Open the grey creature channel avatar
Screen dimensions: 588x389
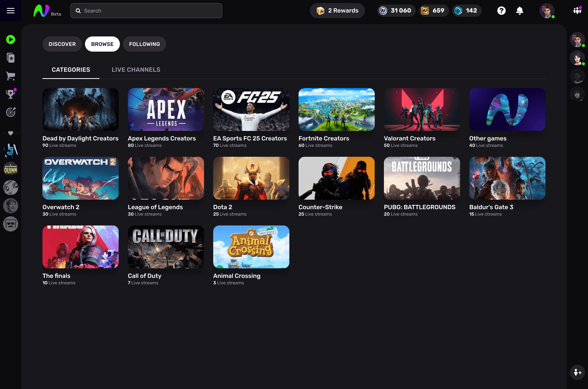click(x=11, y=187)
